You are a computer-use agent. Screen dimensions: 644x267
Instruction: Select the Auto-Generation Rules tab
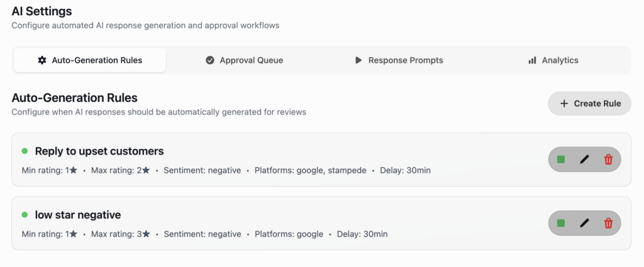pos(90,60)
